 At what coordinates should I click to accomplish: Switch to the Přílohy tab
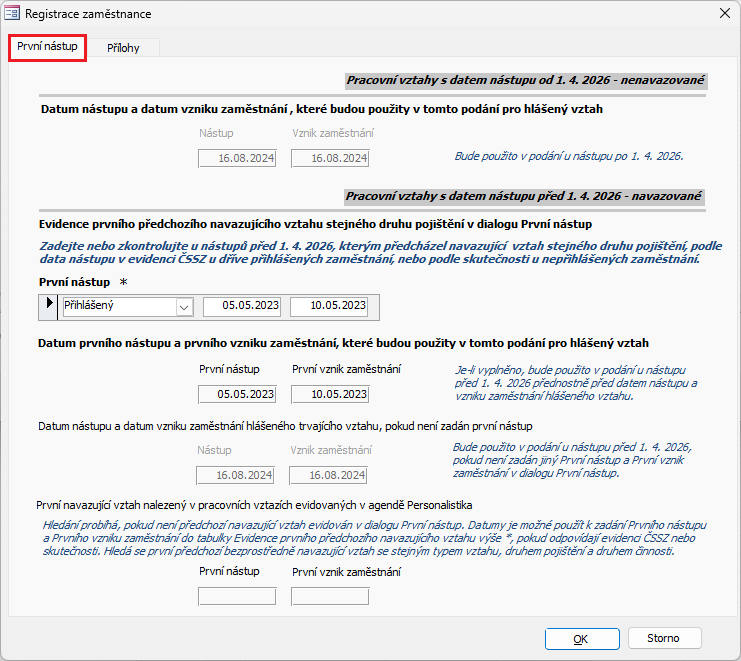123,47
